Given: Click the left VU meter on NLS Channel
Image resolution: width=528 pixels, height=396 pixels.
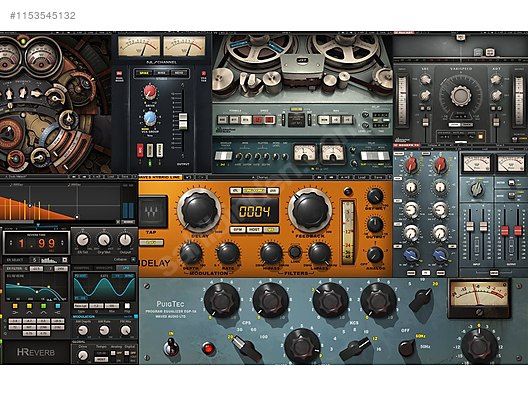Looking at the screenshot, I should [x=139, y=46].
